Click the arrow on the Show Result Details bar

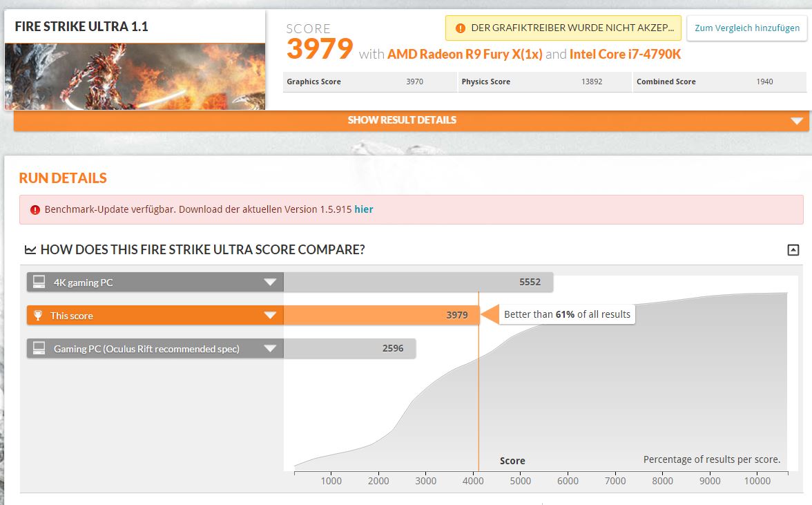coord(797,121)
